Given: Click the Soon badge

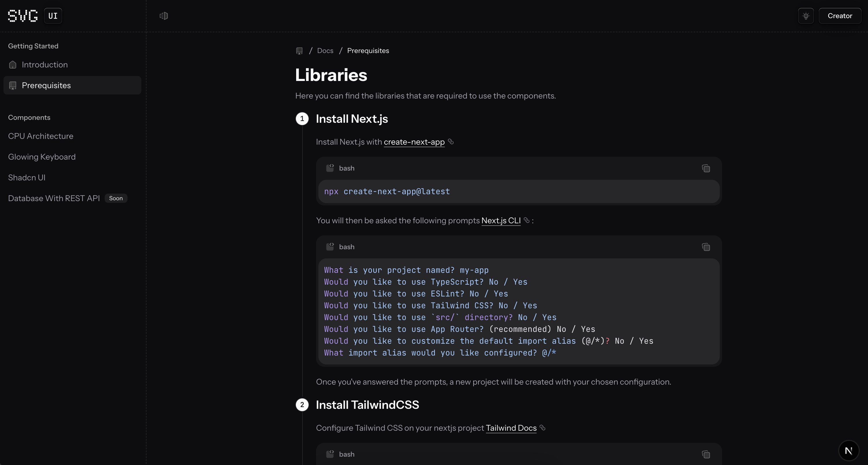Looking at the screenshot, I should coord(116,198).
